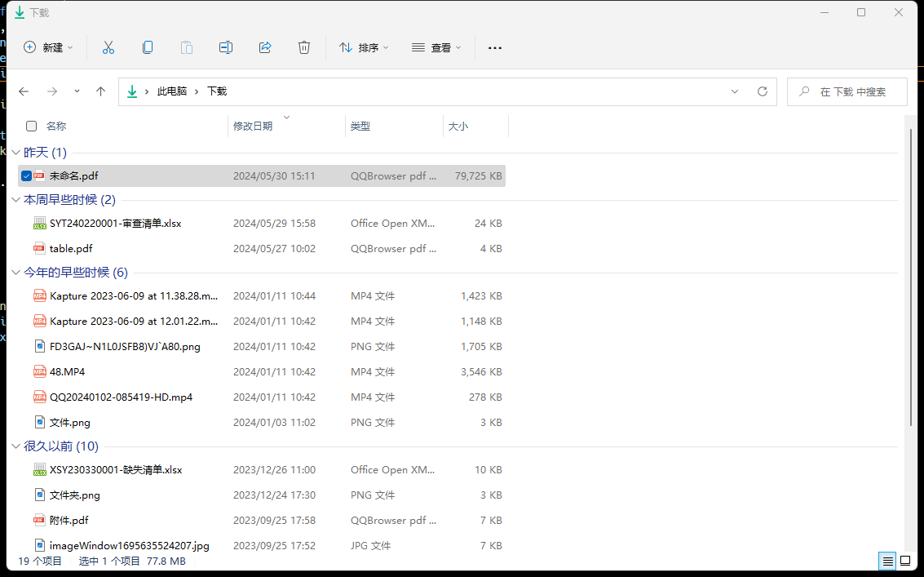This screenshot has width=924, height=577.
Task: Open the 新建 menu
Action: click(48, 48)
